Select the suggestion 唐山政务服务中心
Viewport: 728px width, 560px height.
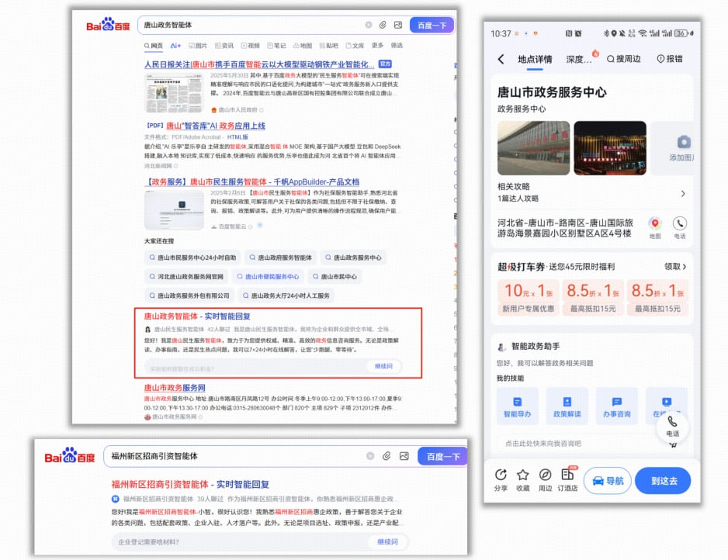click(353, 258)
